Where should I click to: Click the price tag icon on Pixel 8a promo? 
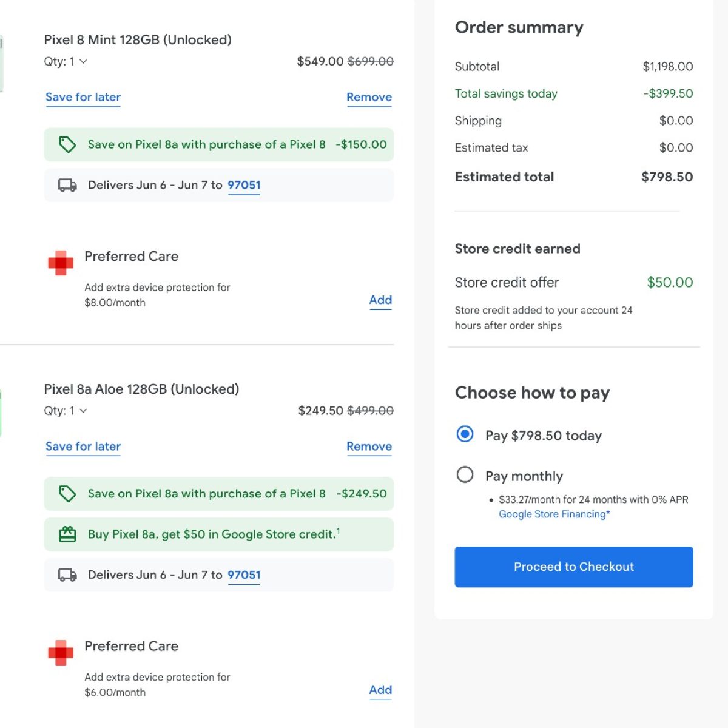[67, 494]
